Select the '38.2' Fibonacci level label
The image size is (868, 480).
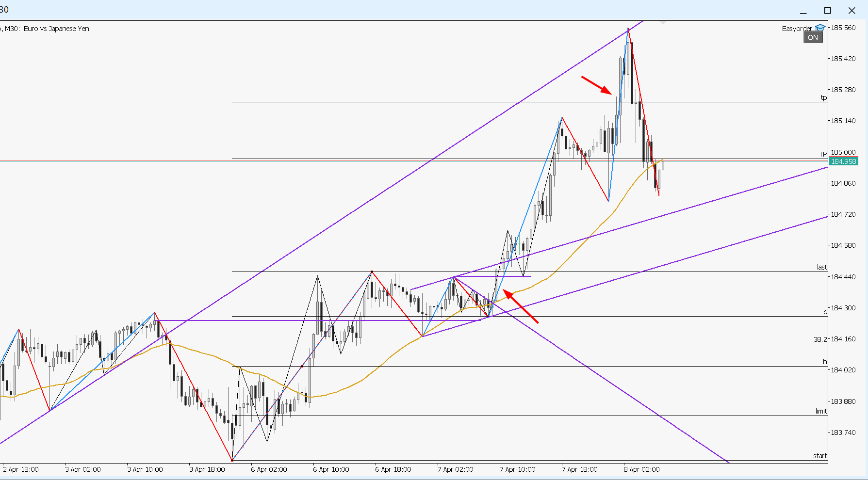(820, 339)
